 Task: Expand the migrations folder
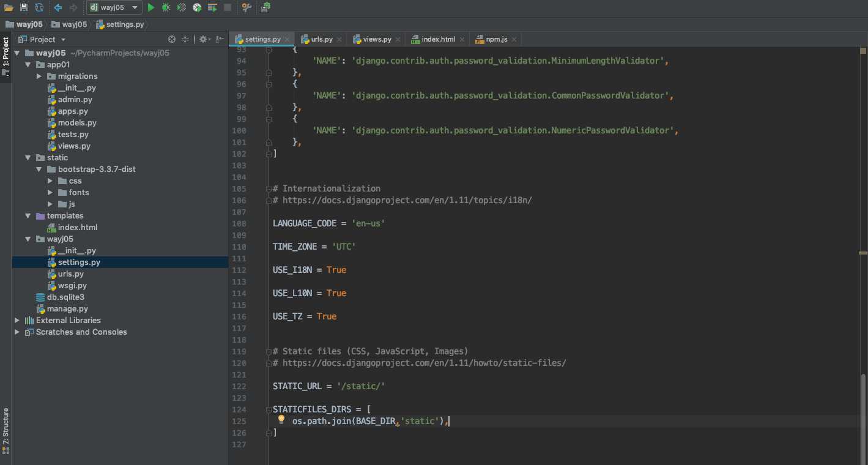pyautogui.click(x=39, y=76)
